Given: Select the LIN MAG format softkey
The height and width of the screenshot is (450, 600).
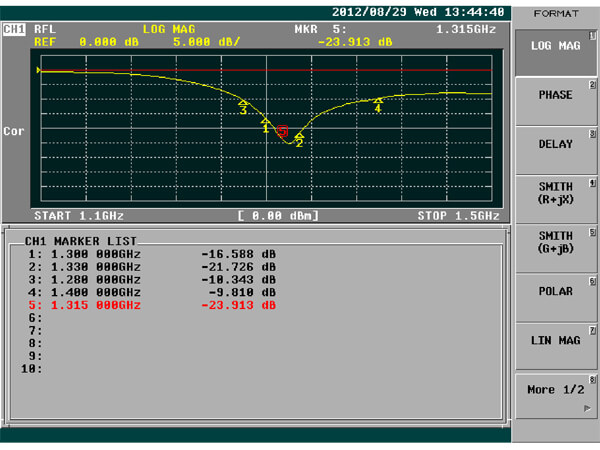Looking at the screenshot, I should click(555, 347).
